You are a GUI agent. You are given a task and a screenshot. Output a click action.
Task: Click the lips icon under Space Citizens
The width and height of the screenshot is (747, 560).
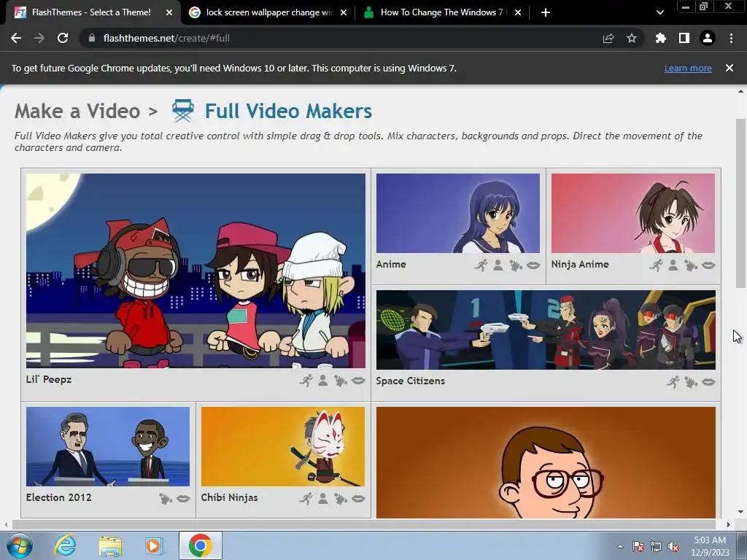click(708, 382)
